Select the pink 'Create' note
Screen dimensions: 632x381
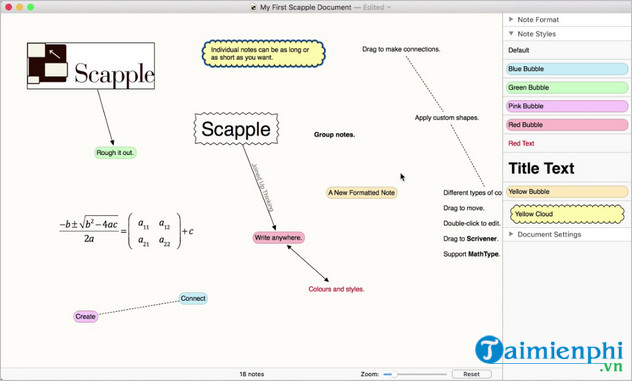click(85, 316)
